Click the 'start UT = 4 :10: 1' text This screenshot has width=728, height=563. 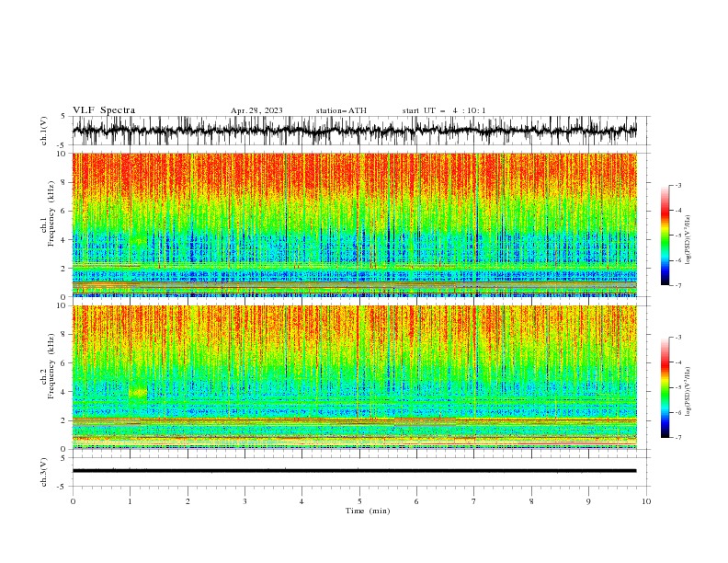click(x=443, y=110)
